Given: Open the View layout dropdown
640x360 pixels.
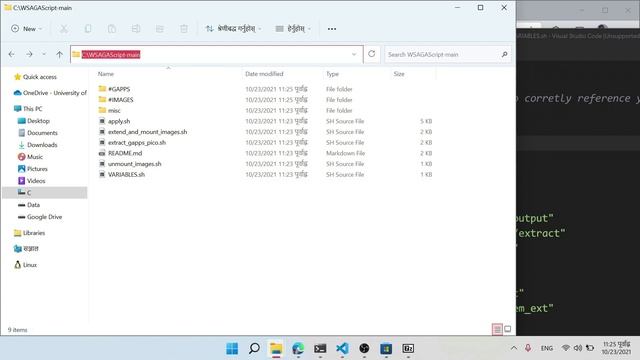Looking at the screenshot, I should (293, 29).
